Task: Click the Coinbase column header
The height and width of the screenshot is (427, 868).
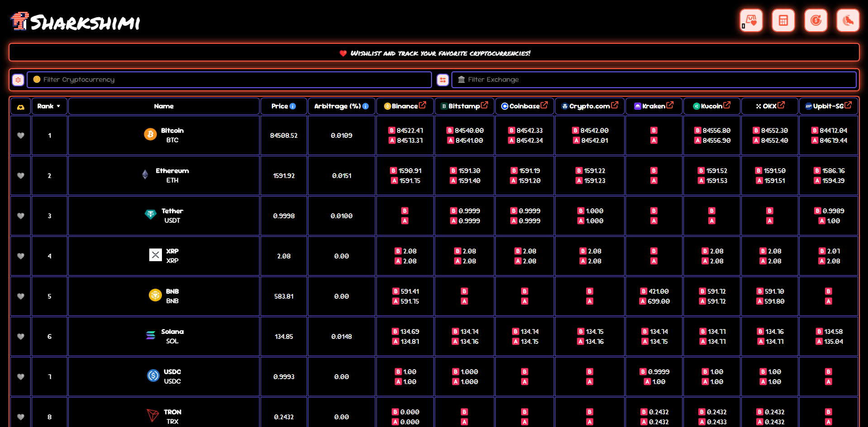Action: point(525,106)
